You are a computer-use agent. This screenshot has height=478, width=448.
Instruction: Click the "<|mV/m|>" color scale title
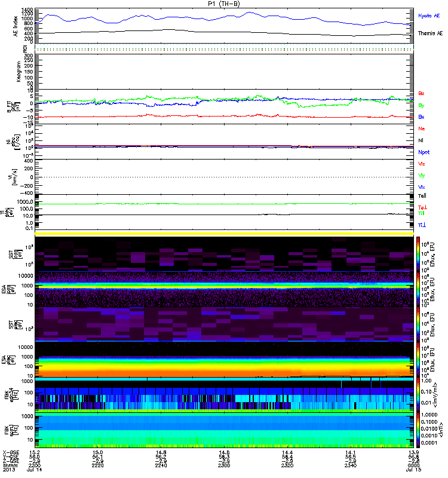(436, 395)
